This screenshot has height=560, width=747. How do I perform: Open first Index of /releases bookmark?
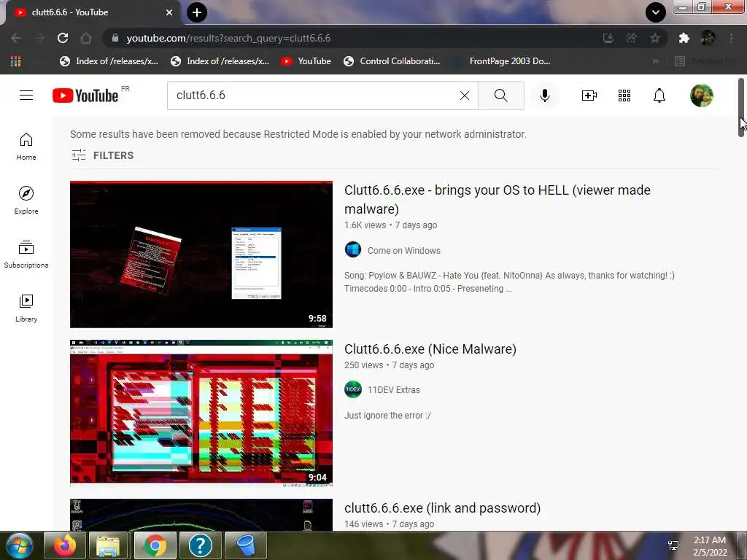pyautogui.click(x=109, y=61)
